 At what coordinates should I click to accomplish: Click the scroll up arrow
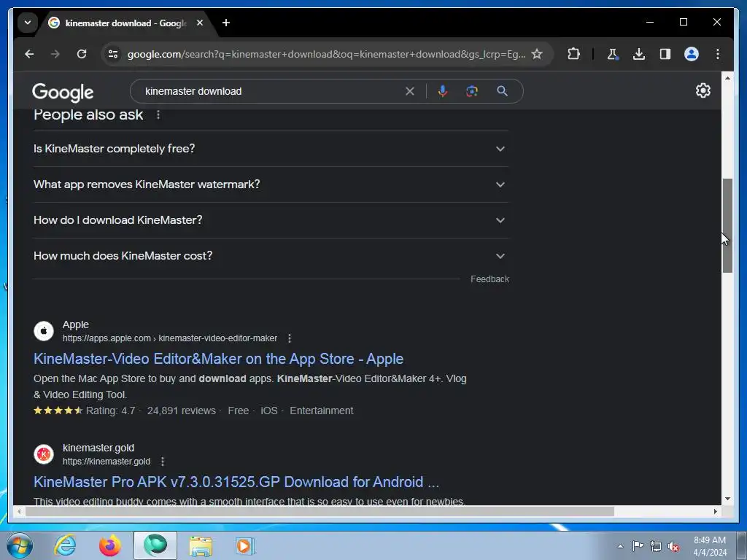727,77
